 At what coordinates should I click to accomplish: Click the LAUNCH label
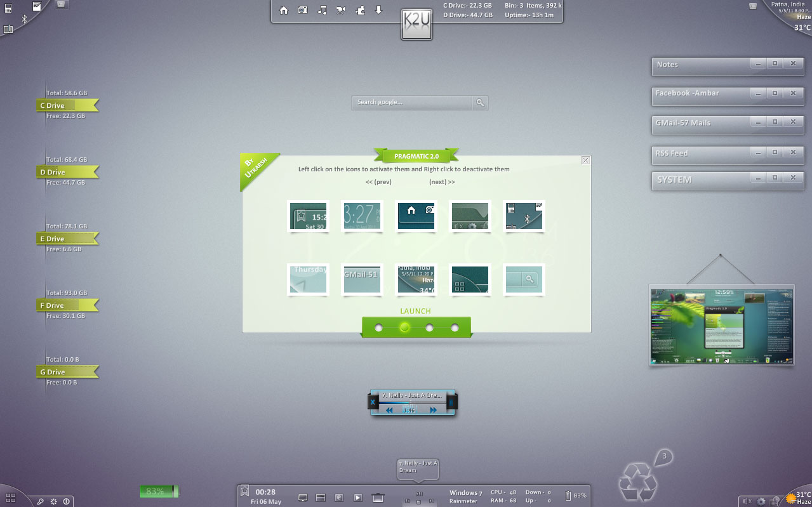point(416,312)
